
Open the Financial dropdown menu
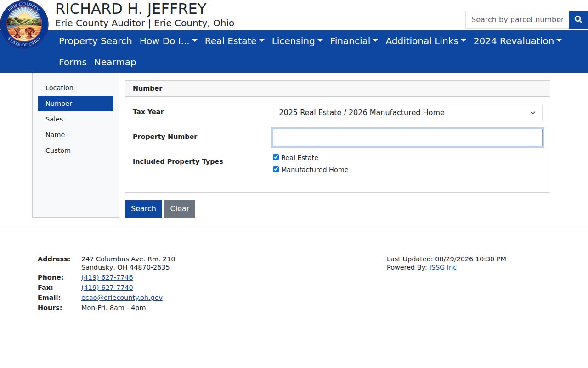(x=354, y=41)
